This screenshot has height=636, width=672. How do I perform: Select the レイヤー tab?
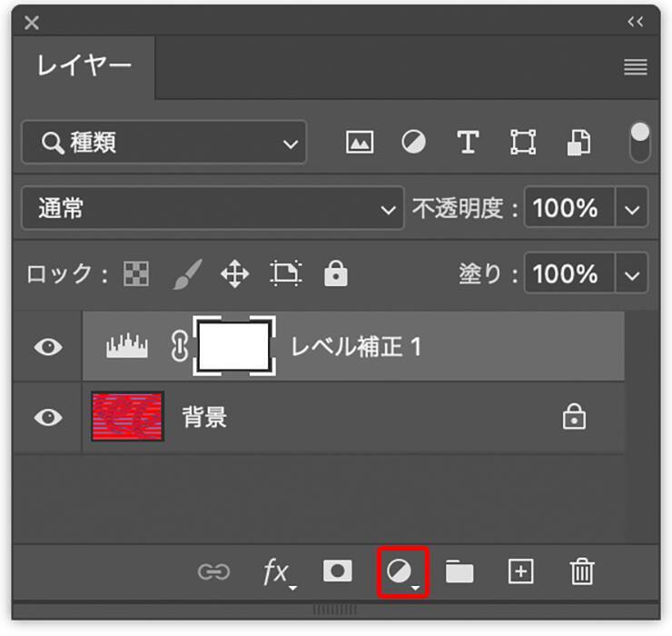(84, 67)
